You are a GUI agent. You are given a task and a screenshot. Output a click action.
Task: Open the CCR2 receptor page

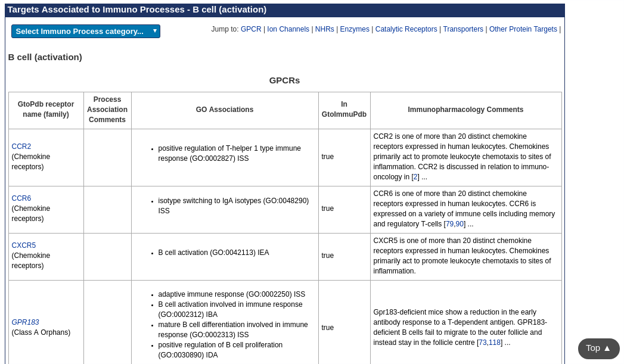pyautogui.click(x=21, y=147)
